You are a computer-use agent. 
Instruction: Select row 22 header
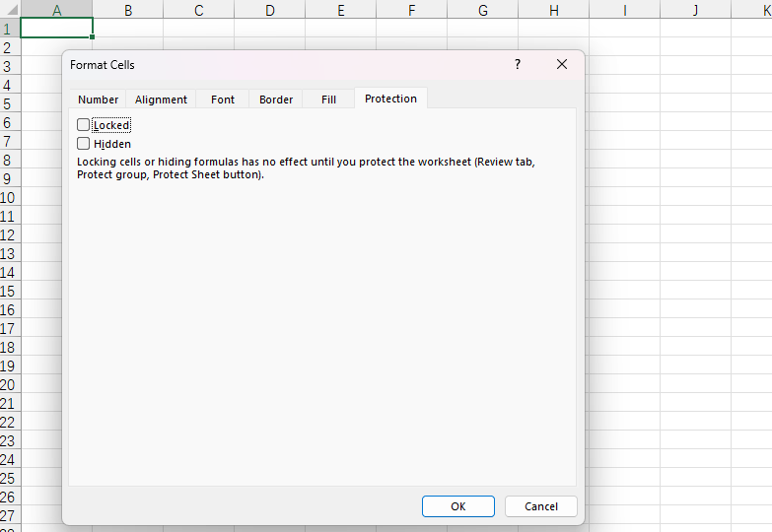pyautogui.click(x=10, y=422)
